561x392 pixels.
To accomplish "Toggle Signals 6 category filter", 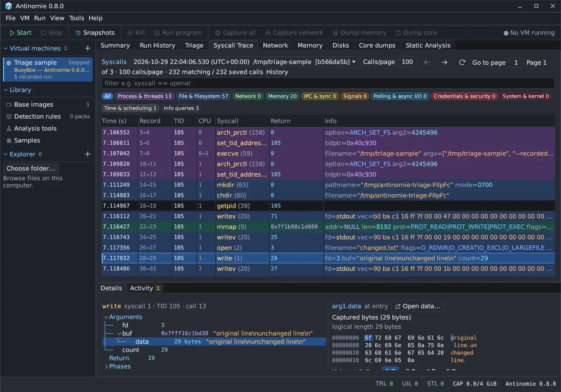I will pyautogui.click(x=355, y=96).
